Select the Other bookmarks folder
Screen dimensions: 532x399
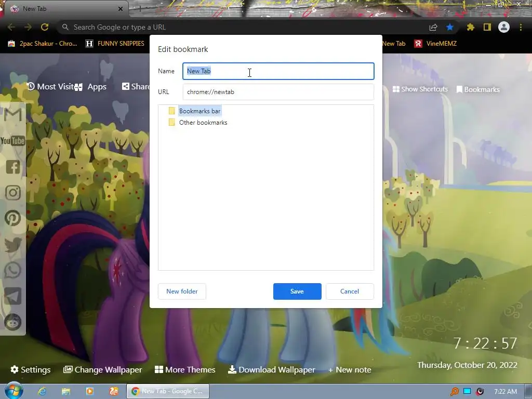tap(203, 123)
